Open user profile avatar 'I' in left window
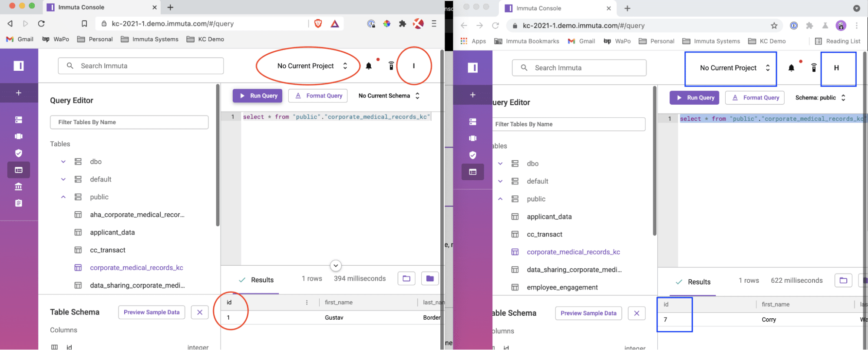 tap(414, 66)
